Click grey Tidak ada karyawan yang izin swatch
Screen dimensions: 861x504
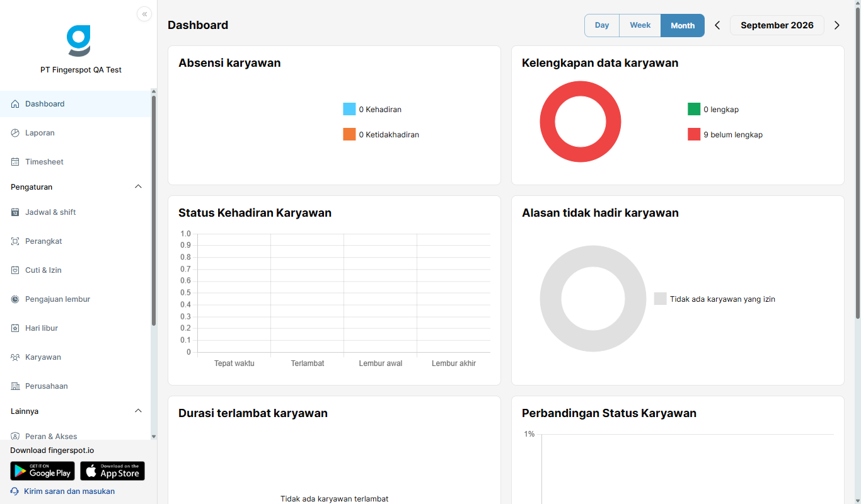pyautogui.click(x=660, y=299)
